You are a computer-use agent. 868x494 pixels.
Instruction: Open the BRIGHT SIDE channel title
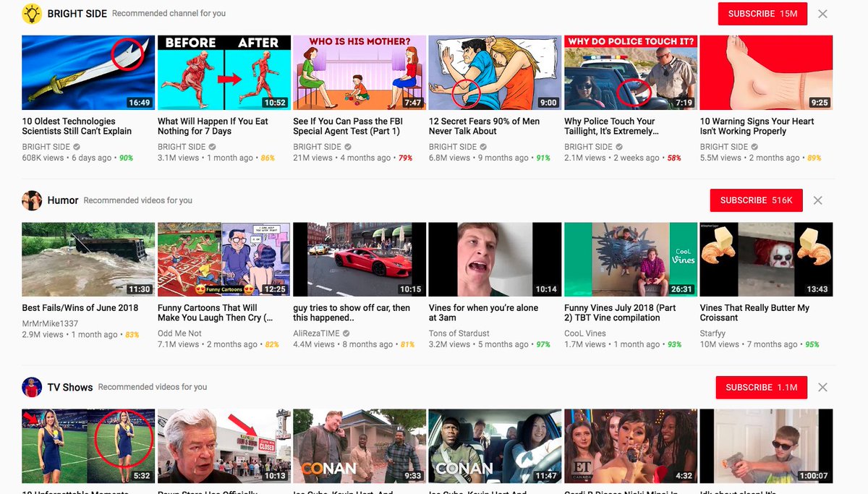77,14
